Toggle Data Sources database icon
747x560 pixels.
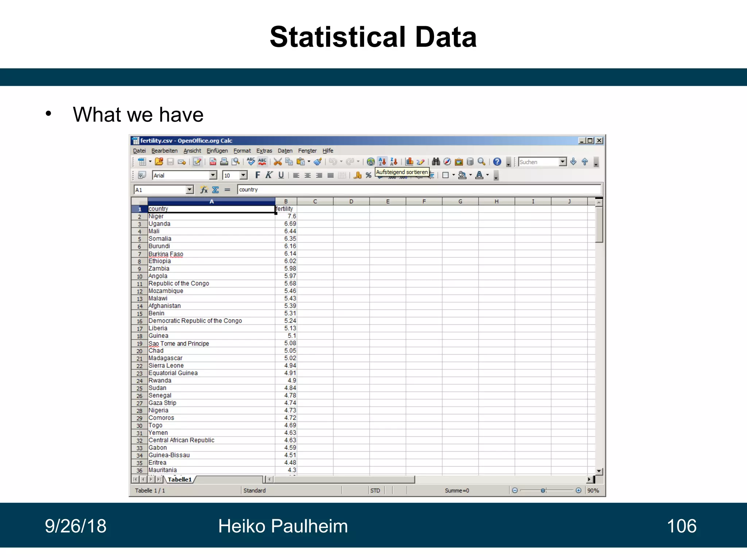(x=470, y=162)
